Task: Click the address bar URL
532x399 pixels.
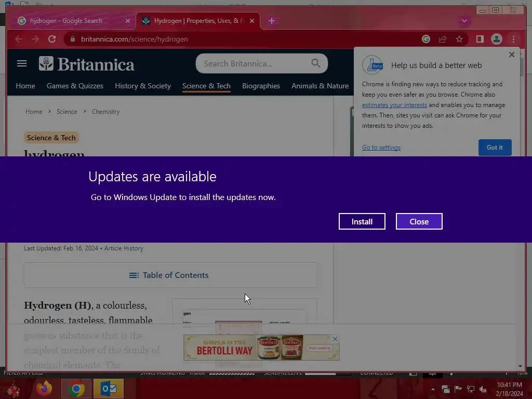Action: tap(135, 39)
